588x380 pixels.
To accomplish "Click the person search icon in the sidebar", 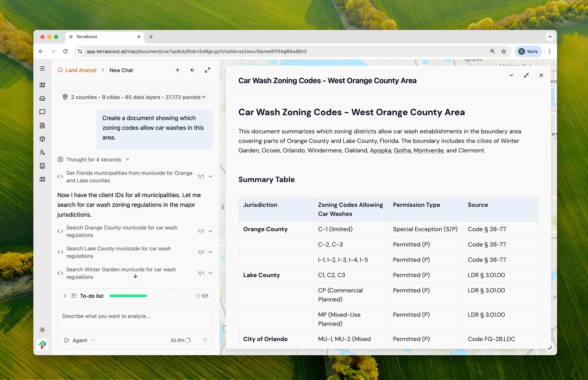I will (42, 152).
